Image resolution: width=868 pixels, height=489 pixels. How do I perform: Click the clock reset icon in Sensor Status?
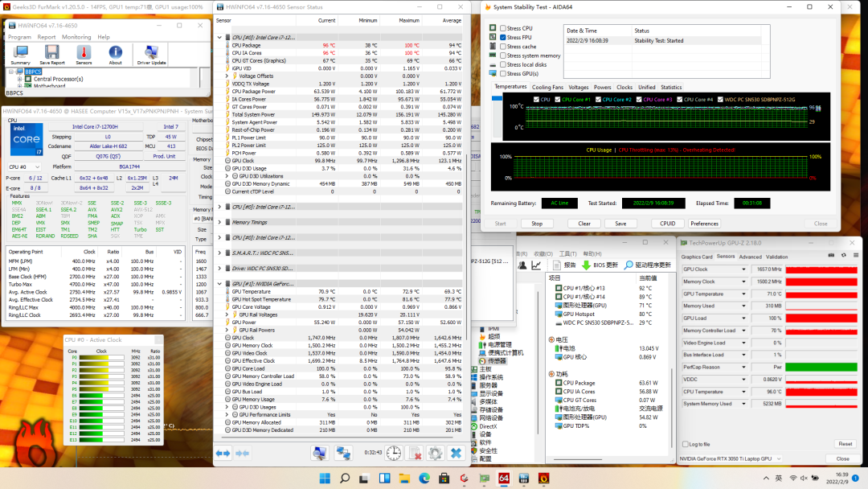[x=393, y=453]
